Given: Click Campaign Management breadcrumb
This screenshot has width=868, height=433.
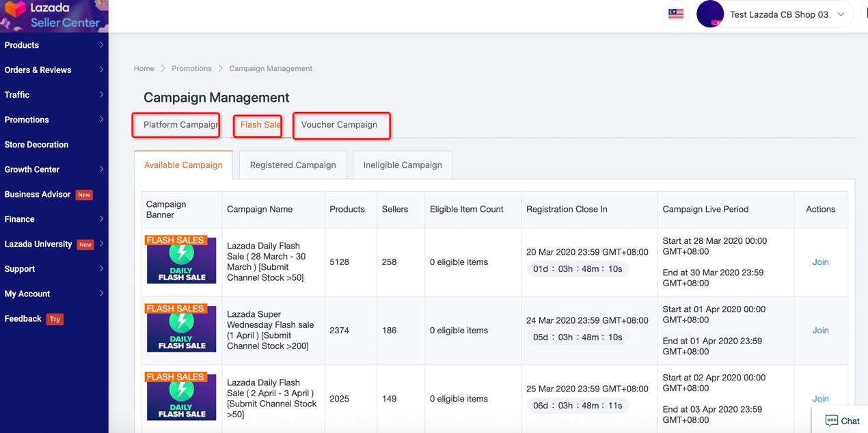Looking at the screenshot, I should [271, 68].
